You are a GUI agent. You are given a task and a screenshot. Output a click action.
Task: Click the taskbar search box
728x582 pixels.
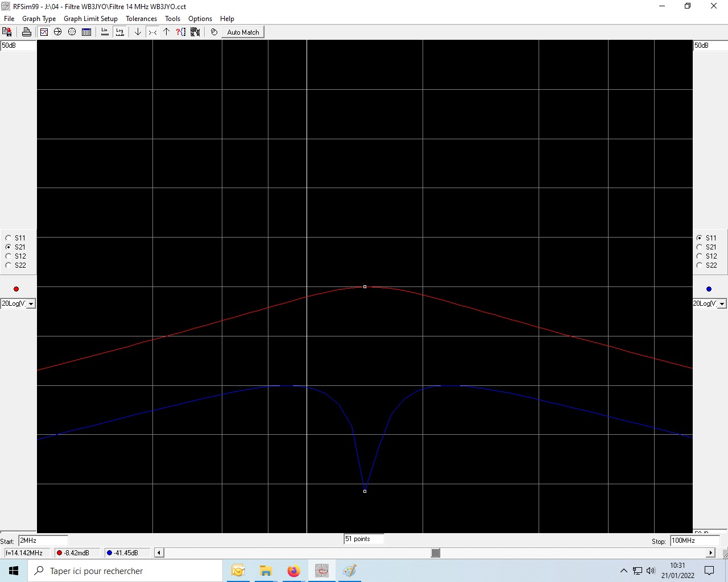point(125,571)
